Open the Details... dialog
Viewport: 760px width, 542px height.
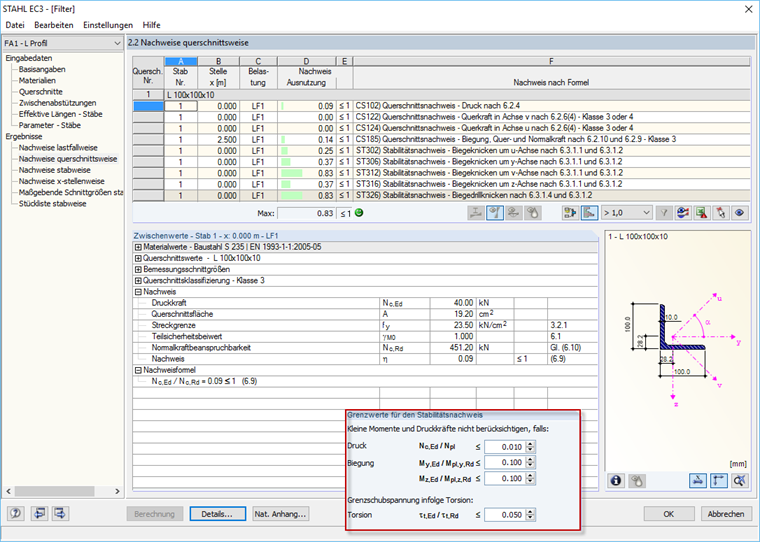pos(218,514)
